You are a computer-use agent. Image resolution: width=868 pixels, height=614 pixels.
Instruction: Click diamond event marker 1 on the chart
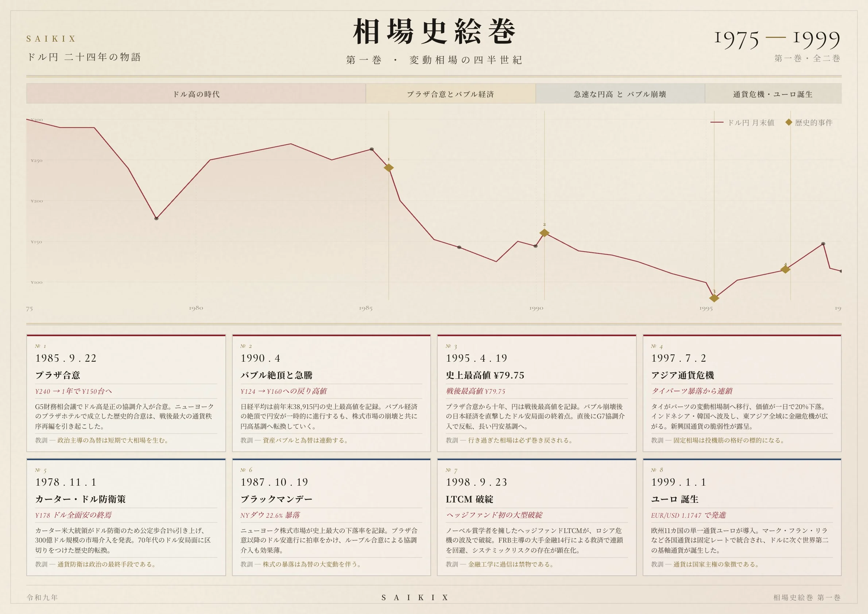point(388,167)
